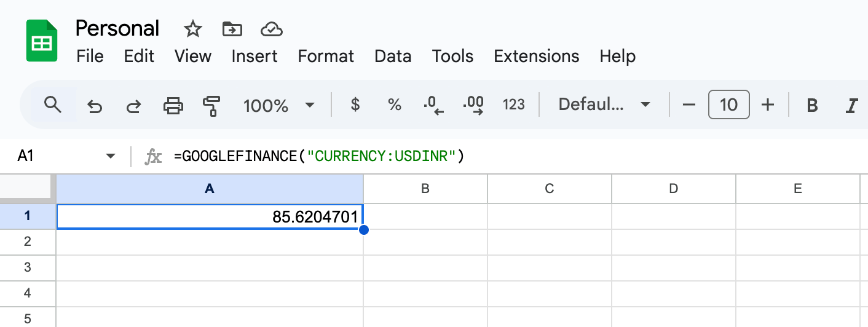Format as currency with dollar icon

(x=355, y=105)
